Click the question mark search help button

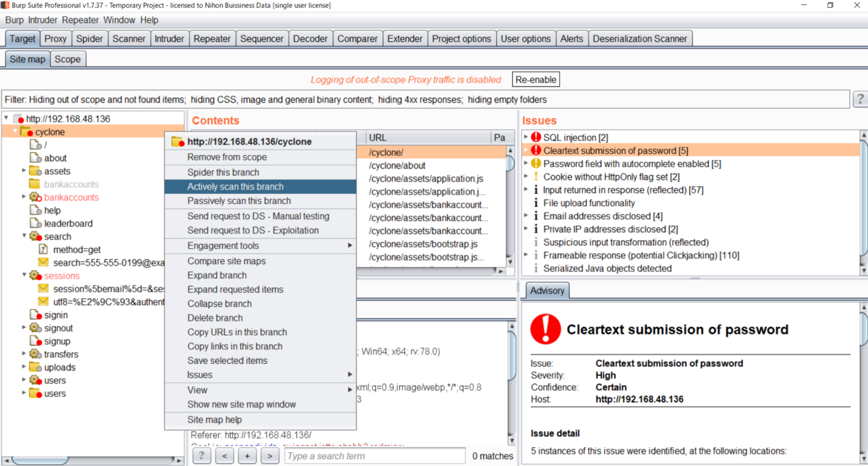tap(202, 456)
